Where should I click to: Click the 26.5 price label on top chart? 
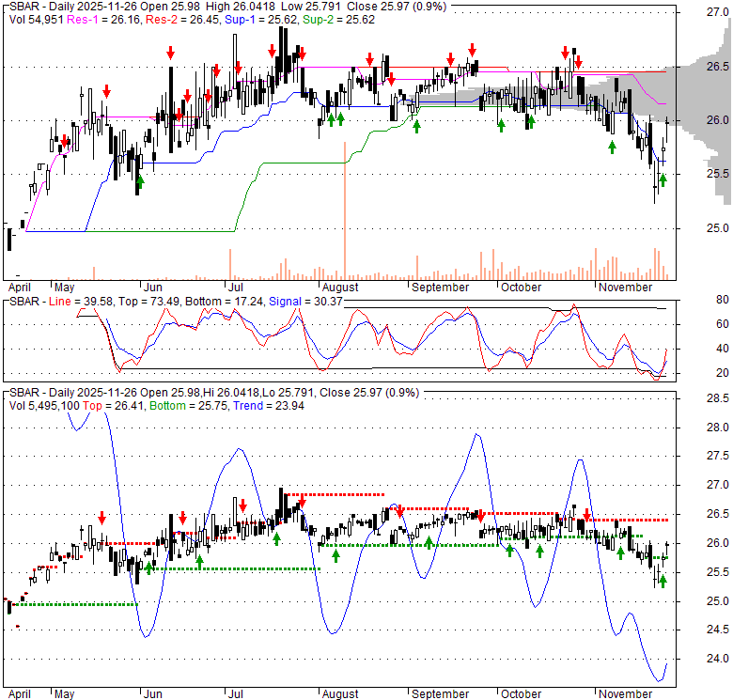click(718, 67)
